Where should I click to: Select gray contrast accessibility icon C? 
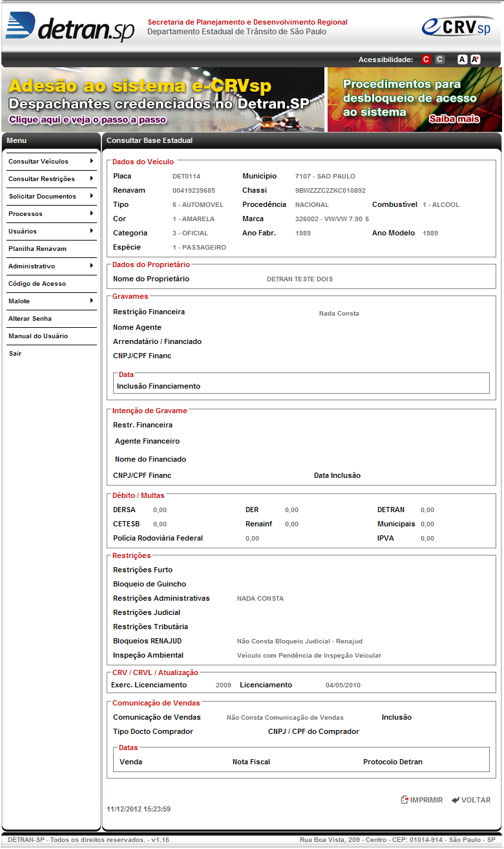point(440,59)
